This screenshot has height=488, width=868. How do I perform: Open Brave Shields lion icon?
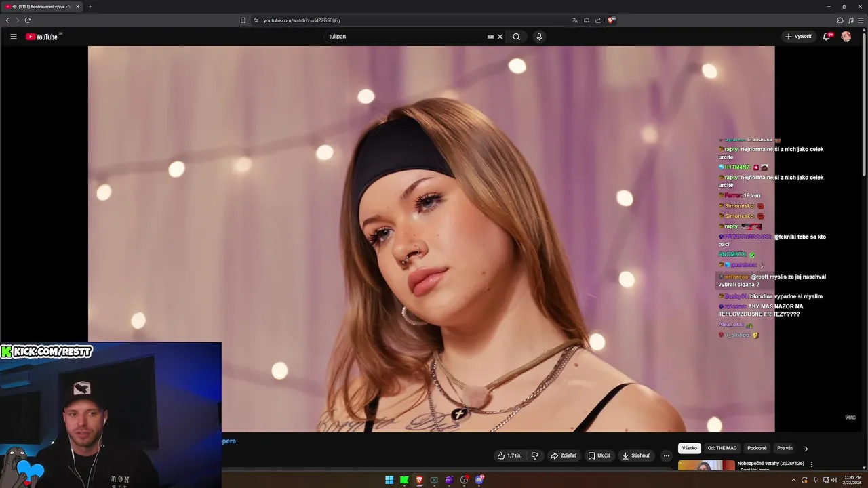click(x=612, y=20)
